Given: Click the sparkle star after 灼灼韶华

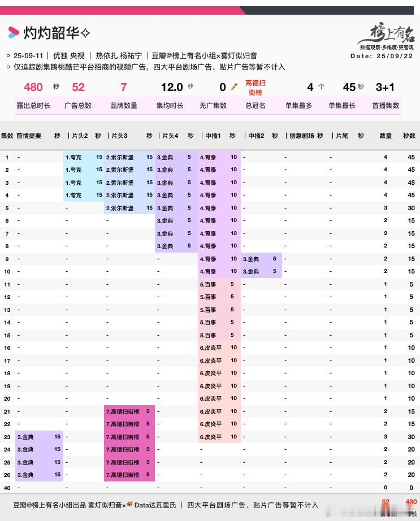Looking at the screenshot, I should pos(85,33).
